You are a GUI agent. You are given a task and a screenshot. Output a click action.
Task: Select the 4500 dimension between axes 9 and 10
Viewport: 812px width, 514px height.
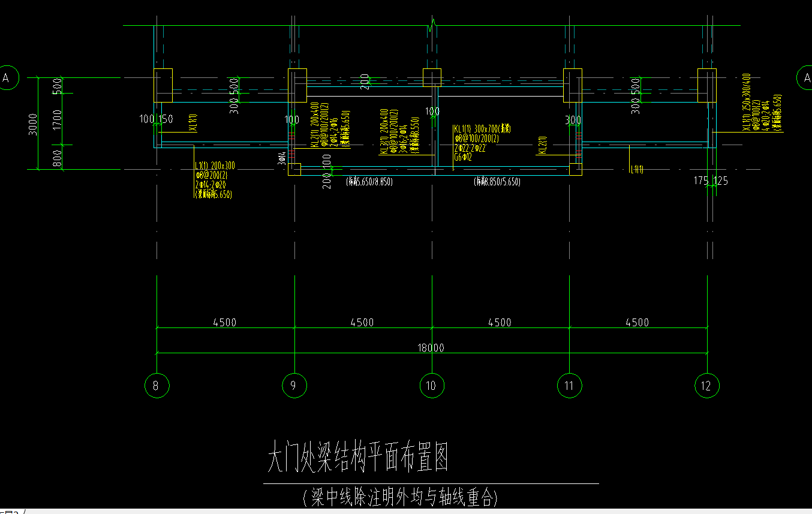coord(362,323)
